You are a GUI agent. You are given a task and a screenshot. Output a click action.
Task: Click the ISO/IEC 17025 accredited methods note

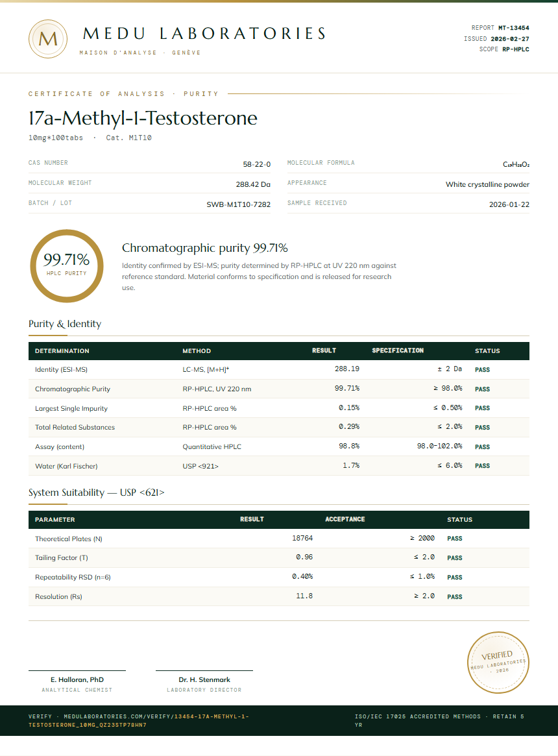(439, 720)
